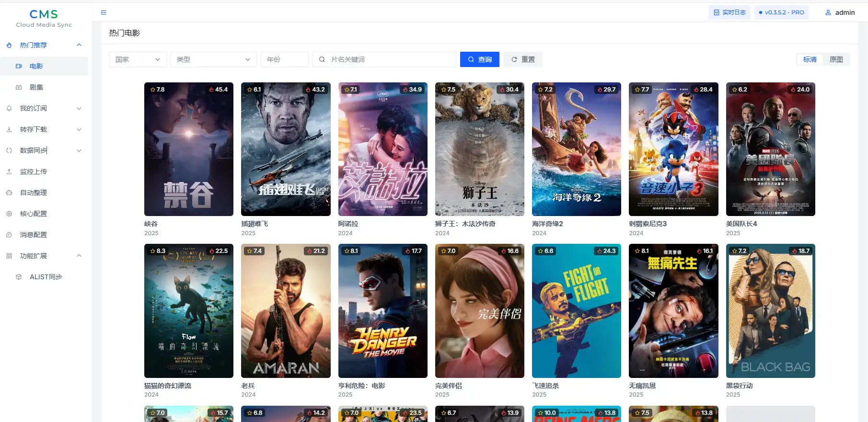Switch poster quality to 原图

836,59
